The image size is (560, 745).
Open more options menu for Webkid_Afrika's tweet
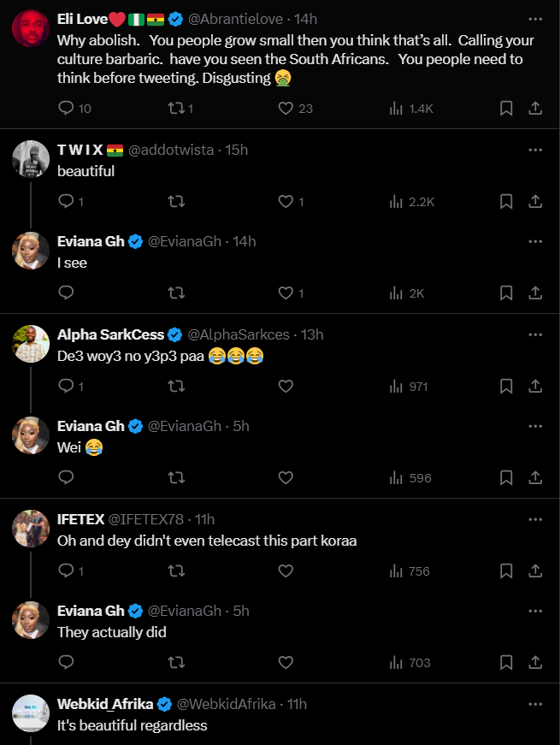[x=535, y=704]
